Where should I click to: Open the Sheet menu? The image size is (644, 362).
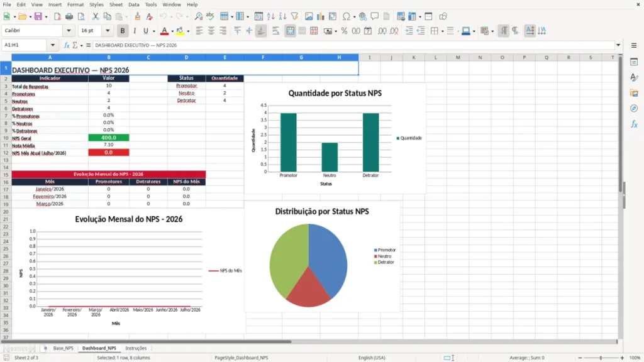pos(116,4)
